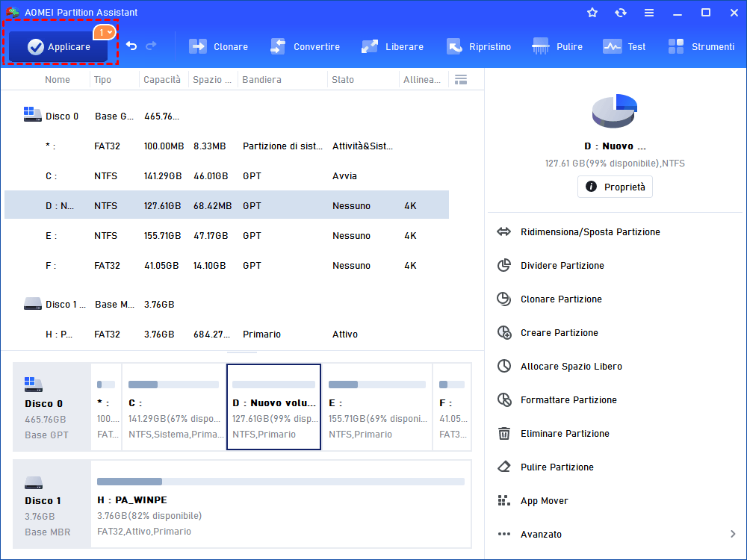Open the Proprietà button

tap(615, 187)
